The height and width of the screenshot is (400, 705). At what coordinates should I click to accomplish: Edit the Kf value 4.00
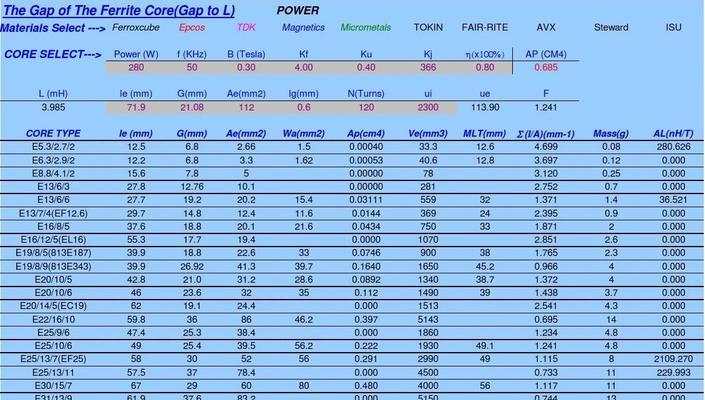point(303,67)
